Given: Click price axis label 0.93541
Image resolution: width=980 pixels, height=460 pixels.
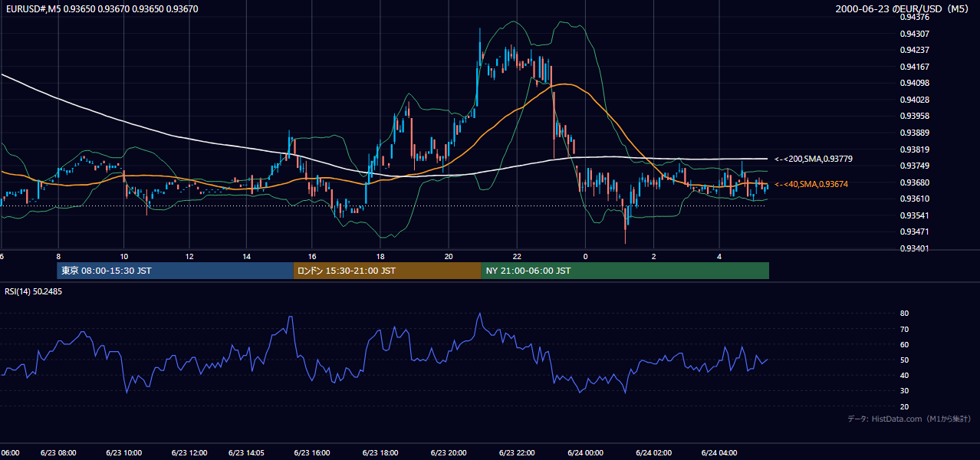Looking at the screenshot, I should click(914, 215).
